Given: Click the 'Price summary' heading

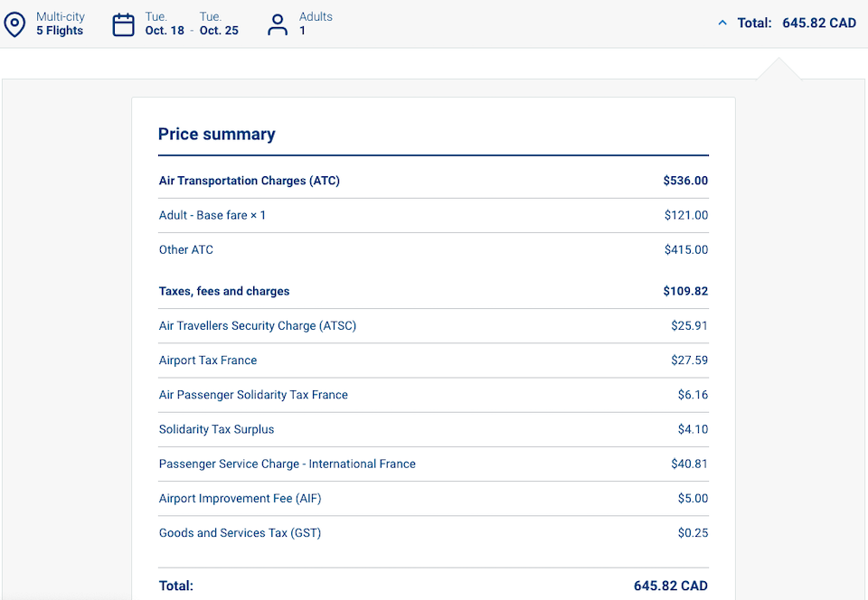Looking at the screenshot, I should coord(216,134).
